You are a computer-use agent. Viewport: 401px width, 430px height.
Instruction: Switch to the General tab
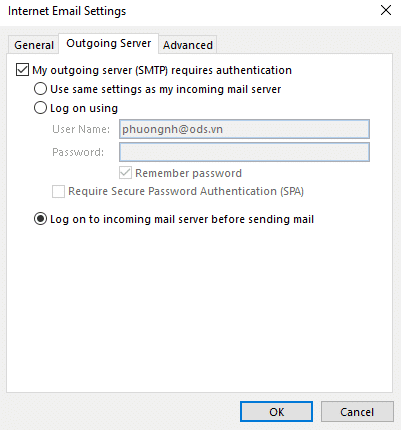point(34,45)
